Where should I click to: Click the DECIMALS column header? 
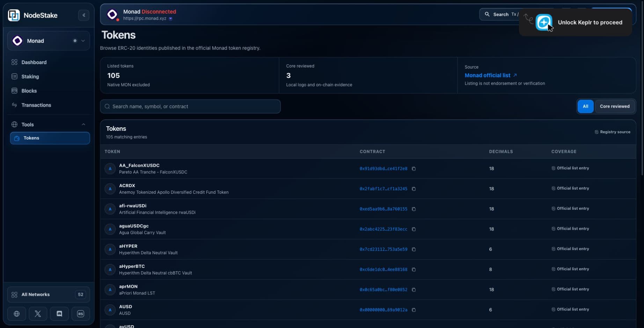pyautogui.click(x=501, y=152)
